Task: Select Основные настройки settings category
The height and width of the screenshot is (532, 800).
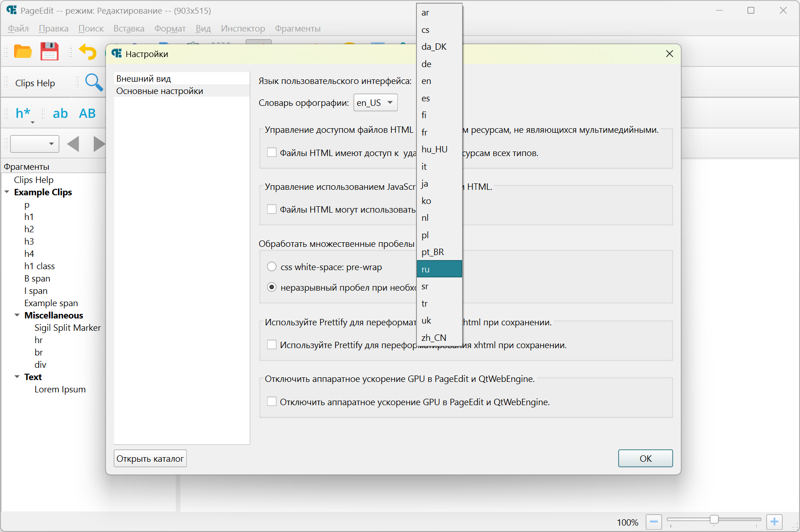Action: [182, 91]
